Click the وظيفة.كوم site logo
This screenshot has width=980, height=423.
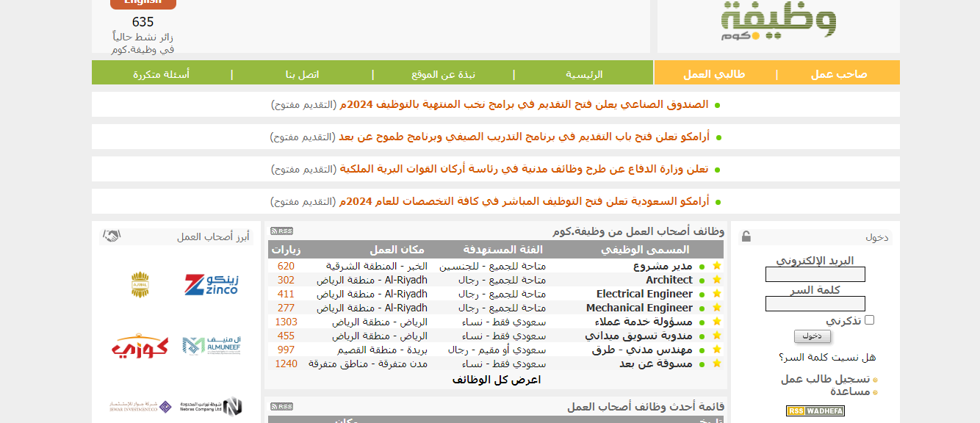pyautogui.click(x=779, y=21)
